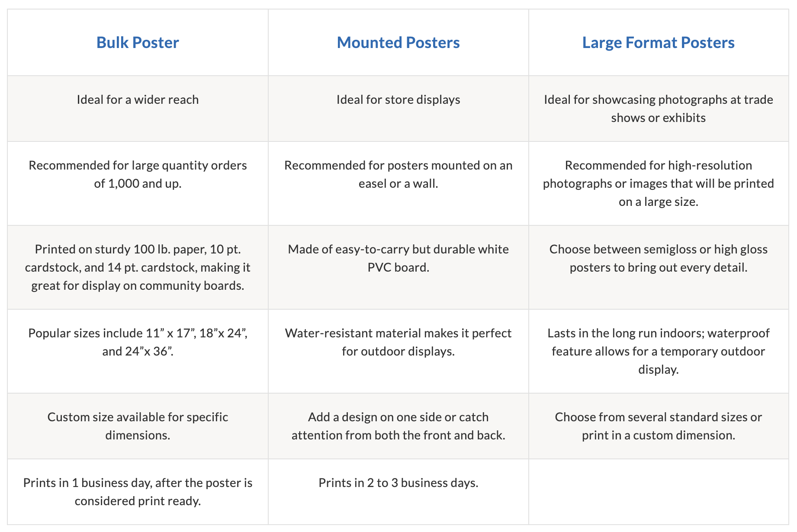Click the custom size for specific dimensions text
This screenshot has width=797, height=532.
click(138, 426)
